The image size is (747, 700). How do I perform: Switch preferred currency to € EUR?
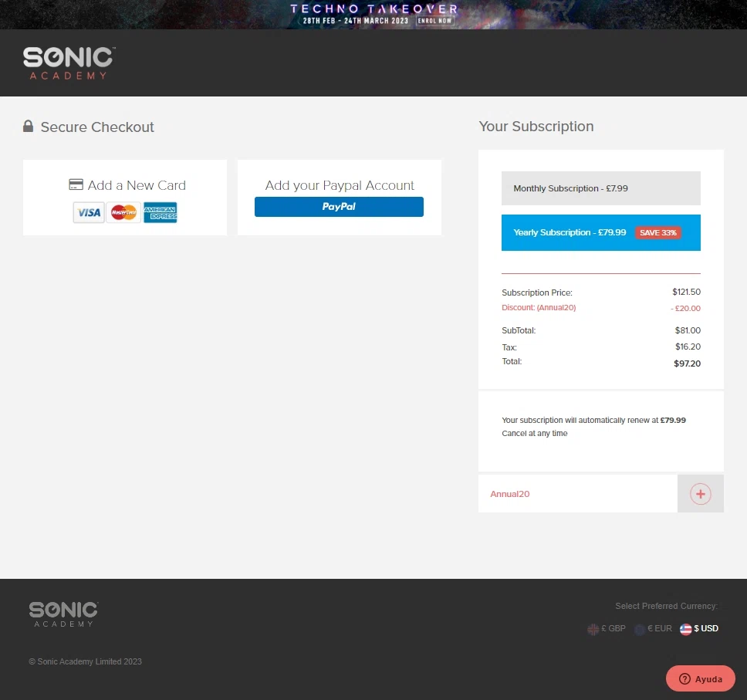[653, 629]
